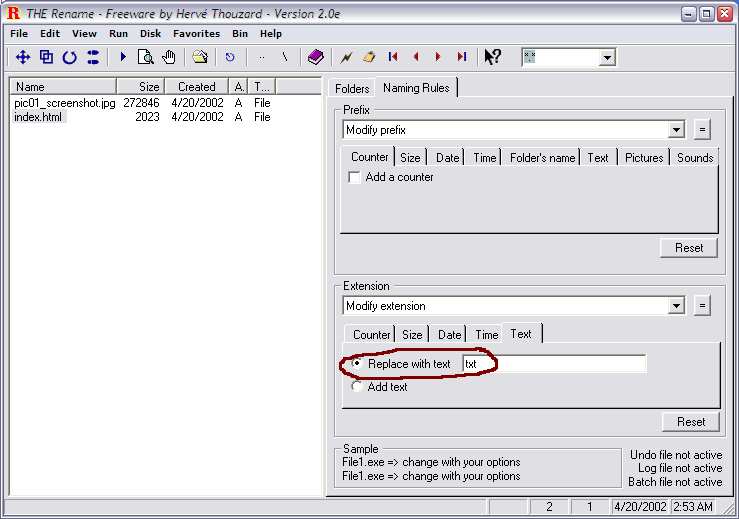The width and height of the screenshot is (739, 519).
Task: Open the Disk menu
Action: [x=150, y=33]
